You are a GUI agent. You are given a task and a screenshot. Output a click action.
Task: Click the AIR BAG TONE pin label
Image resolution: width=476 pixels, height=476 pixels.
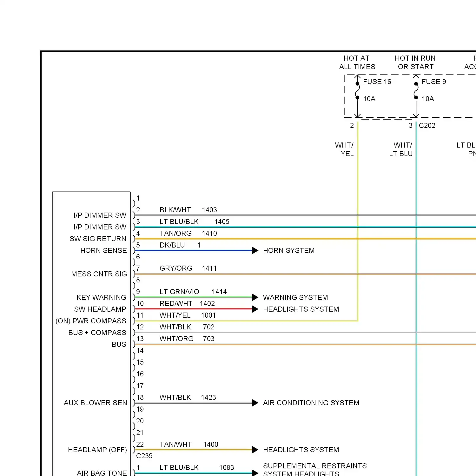[x=102, y=473]
